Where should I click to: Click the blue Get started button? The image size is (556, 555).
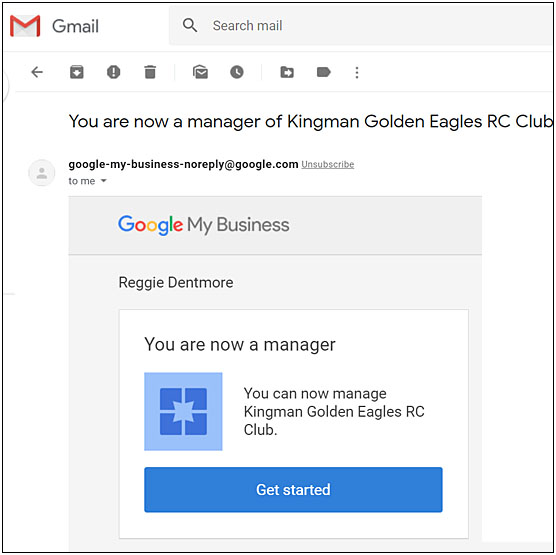tap(293, 490)
